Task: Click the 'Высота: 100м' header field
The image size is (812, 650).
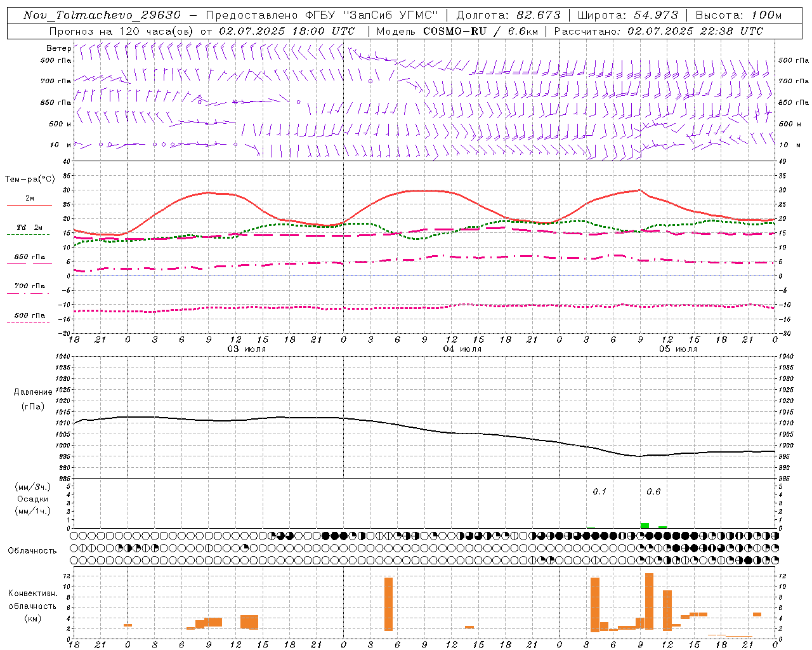Action: [x=738, y=15]
